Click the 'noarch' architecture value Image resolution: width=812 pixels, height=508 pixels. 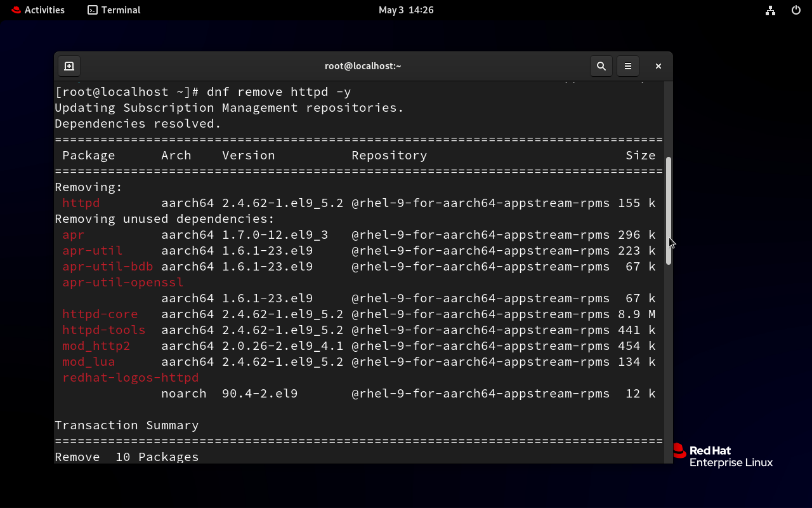pyautogui.click(x=184, y=394)
